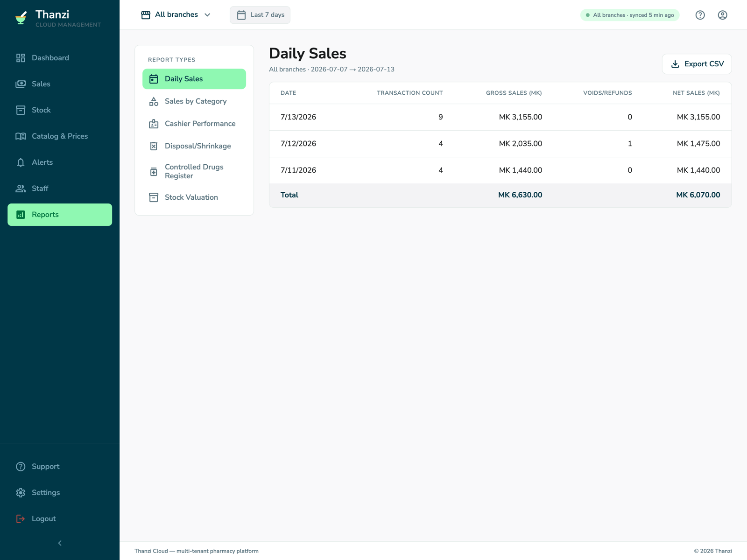Click the TRANSACTION COUNT column header
This screenshot has width=747, height=560.
coord(410,93)
